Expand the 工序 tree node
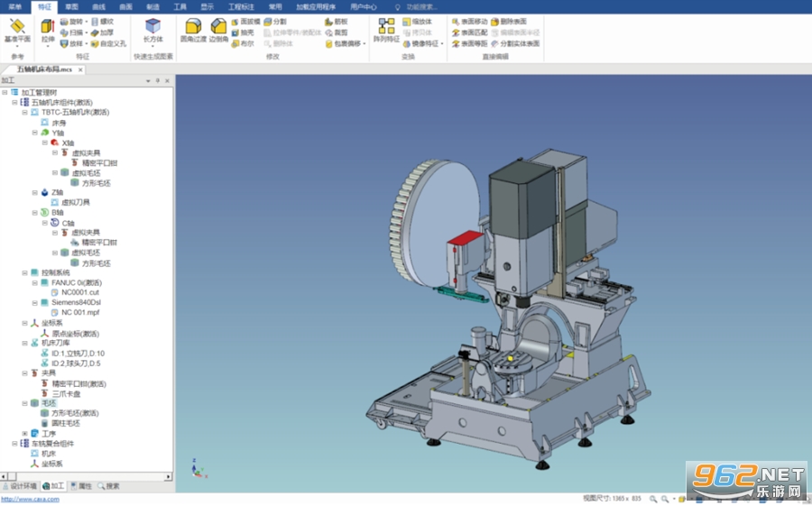Image resolution: width=812 pixels, height=506 pixels. (25, 434)
